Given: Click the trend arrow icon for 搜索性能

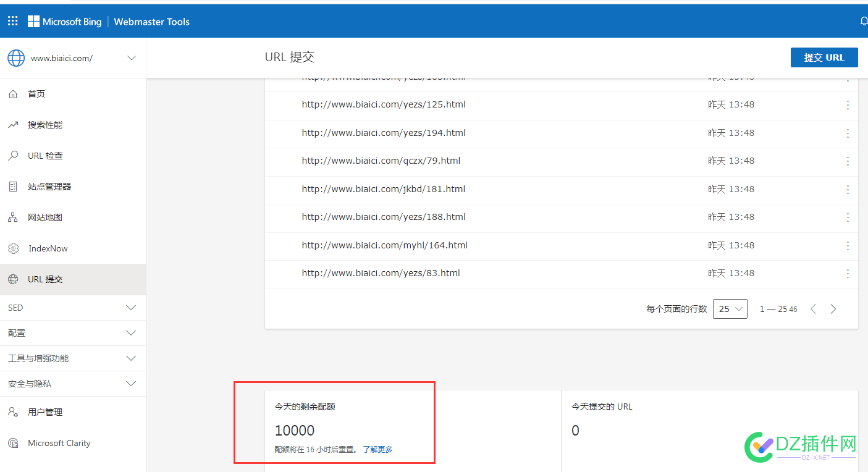Looking at the screenshot, I should [13, 125].
